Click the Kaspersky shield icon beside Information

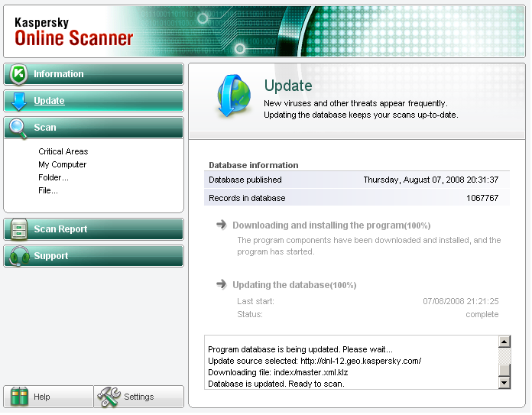pos(18,74)
